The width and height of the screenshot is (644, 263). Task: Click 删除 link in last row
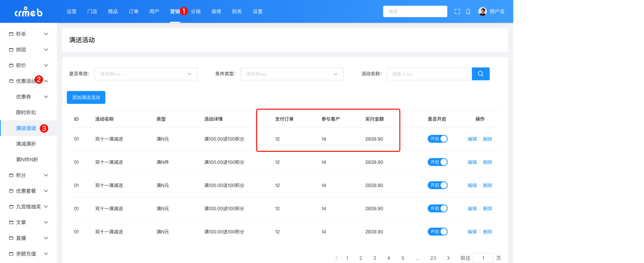487,232
